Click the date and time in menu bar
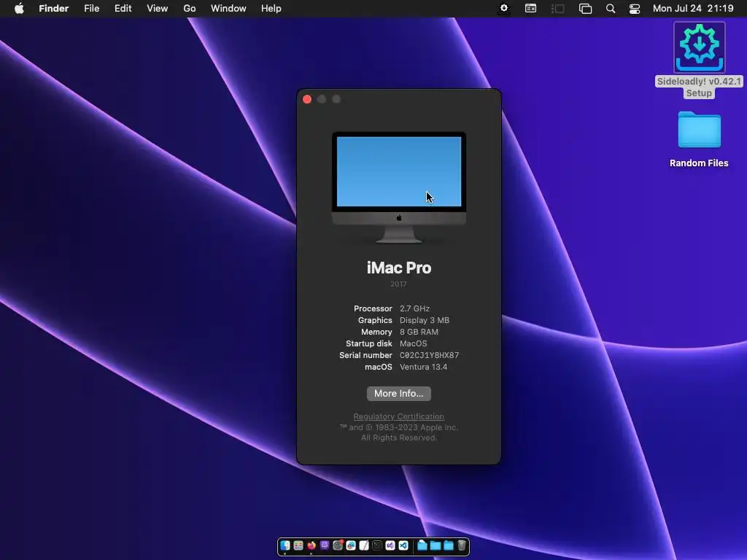Image resolution: width=747 pixels, height=560 pixels. 693,9
